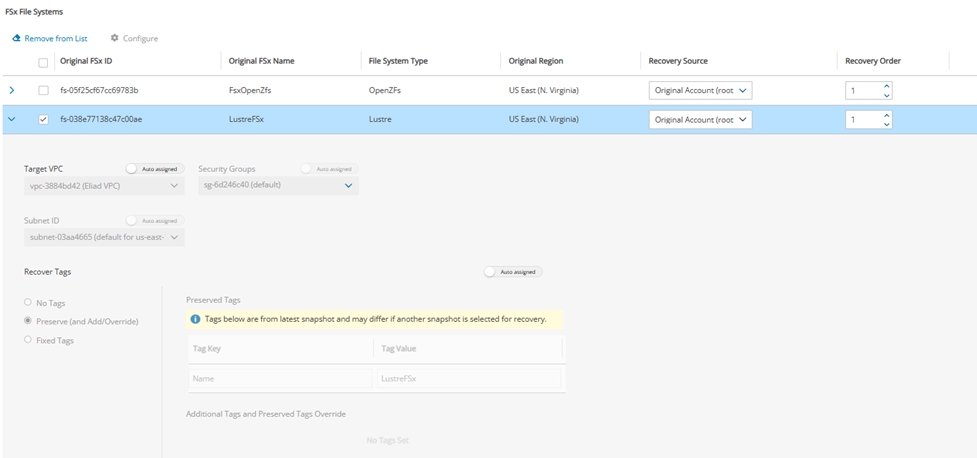Click the Configure gear icon

click(x=115, y=39)
